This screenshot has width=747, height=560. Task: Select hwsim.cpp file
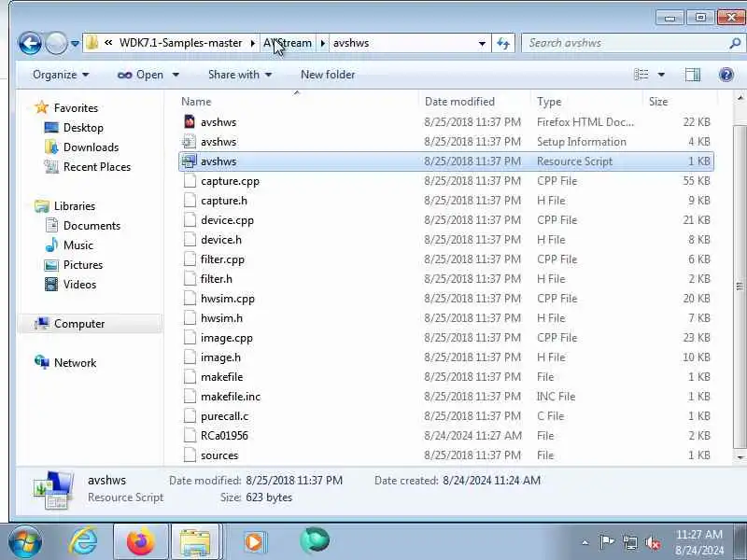[x=446, y=299]
